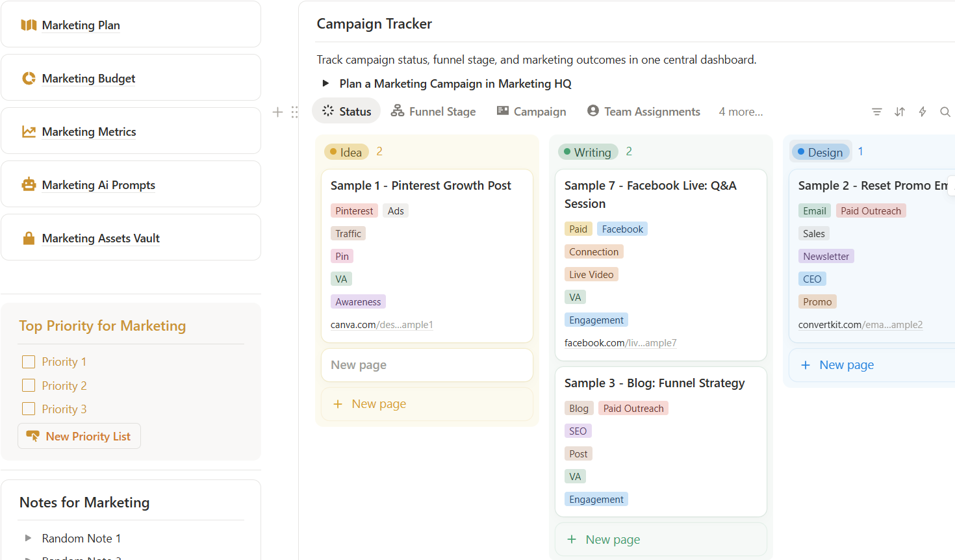The height and width of the screenshot is (560, 955).
Task: Tick the Priority 2 checkbox
Action: point(29,385)
